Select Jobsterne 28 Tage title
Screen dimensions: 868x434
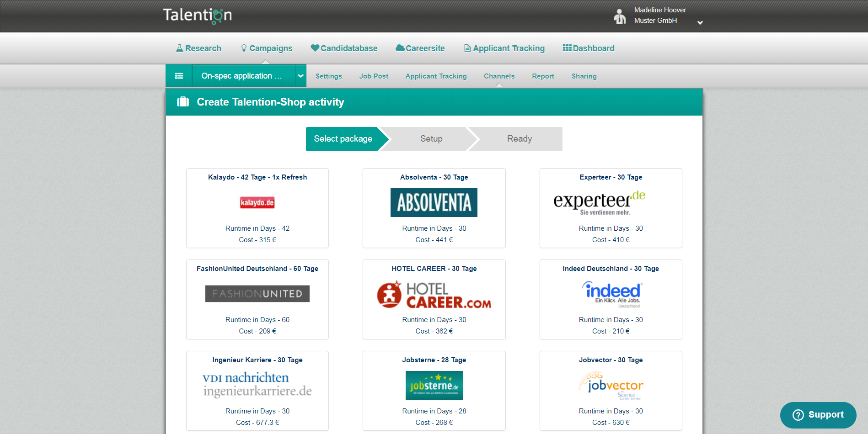pos(434,360)
